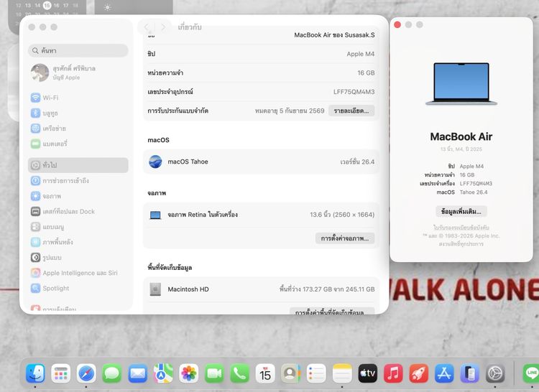Open Notes from the Dock
Viewport: 539px width, 392px height.
coord(342,373)
